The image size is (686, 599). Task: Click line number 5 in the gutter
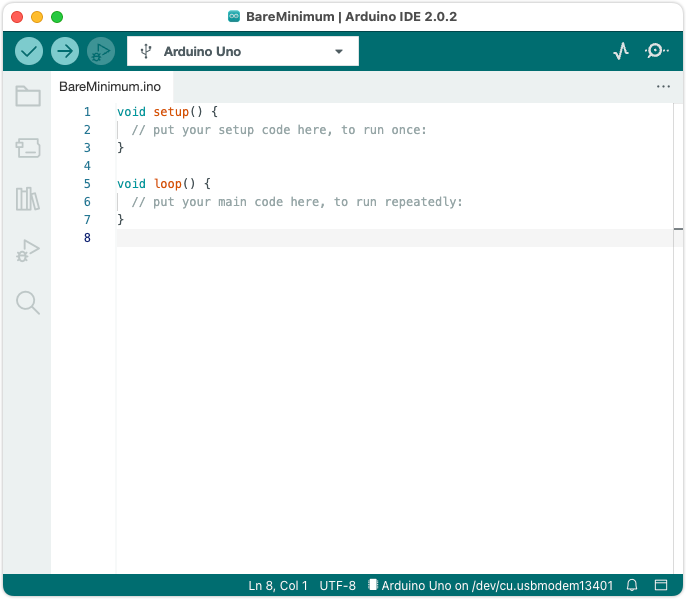pyautogui.click(x=87, y=184)
